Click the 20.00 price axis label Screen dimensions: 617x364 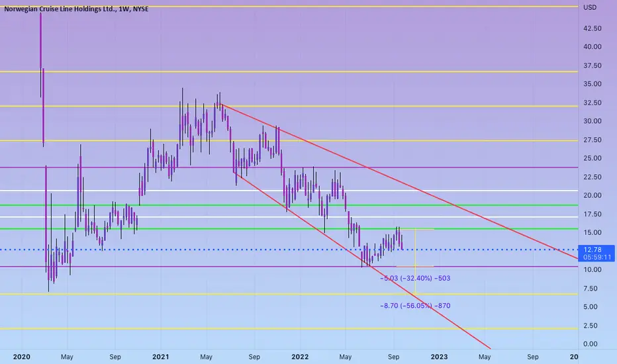tap(593, 196)
